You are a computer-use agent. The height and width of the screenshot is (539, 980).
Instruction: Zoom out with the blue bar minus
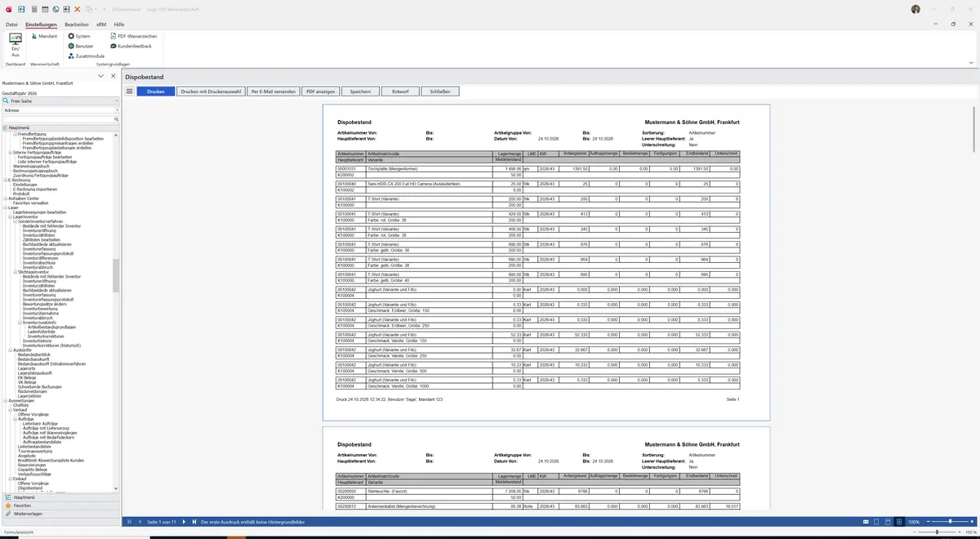(x=927, y=521)
